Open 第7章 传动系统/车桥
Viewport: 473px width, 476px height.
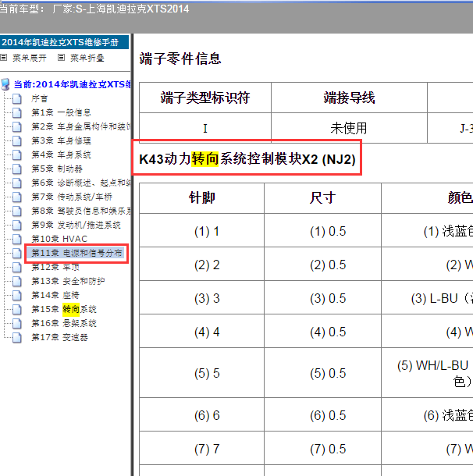click(72, 197)
